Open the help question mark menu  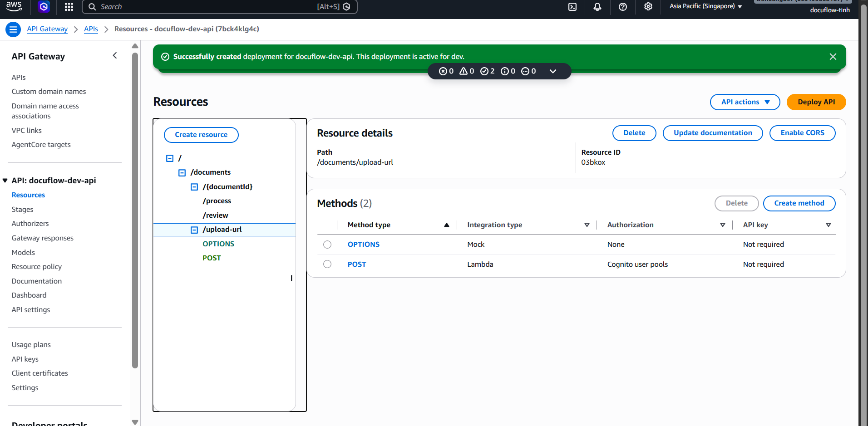point(623,6)
